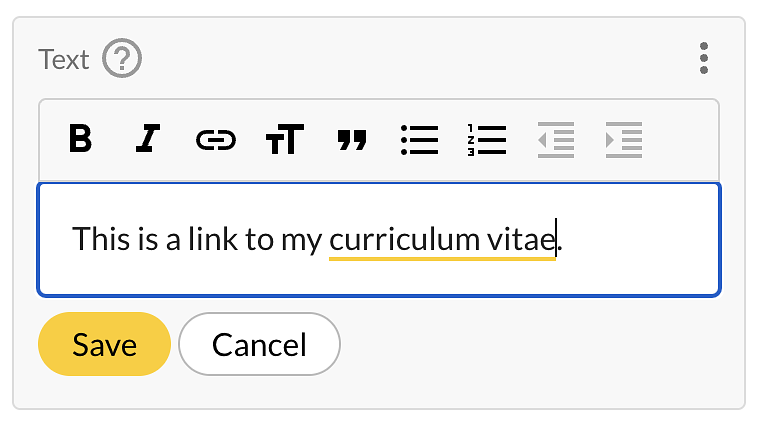The height and width of the screenshot is (424, 758).
Task: Select the greyed-out increase indent icon
Action: tap(624, 140)
